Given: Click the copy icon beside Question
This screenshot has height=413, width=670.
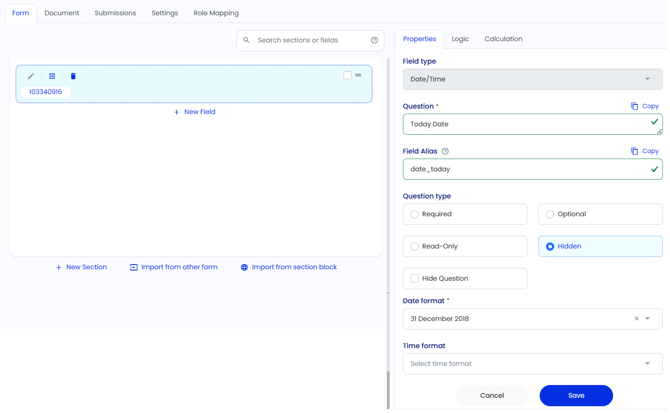Looking at the screenshot, I should click(635, 106).
